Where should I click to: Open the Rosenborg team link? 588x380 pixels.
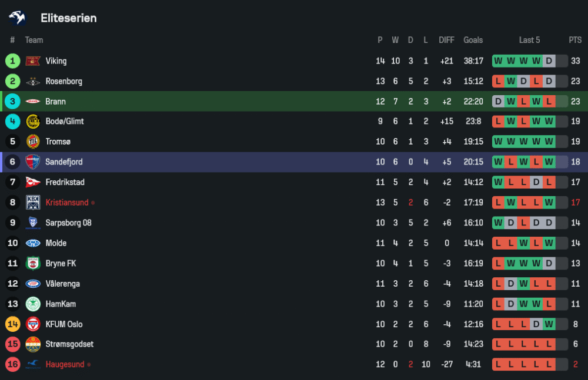[64, 81]
